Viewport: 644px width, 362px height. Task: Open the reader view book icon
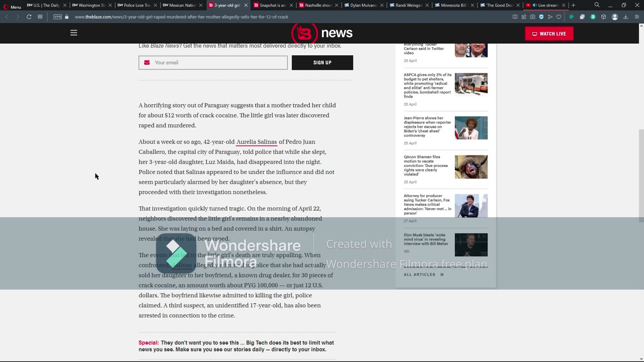pyautogui.click(x=515, y=17)
